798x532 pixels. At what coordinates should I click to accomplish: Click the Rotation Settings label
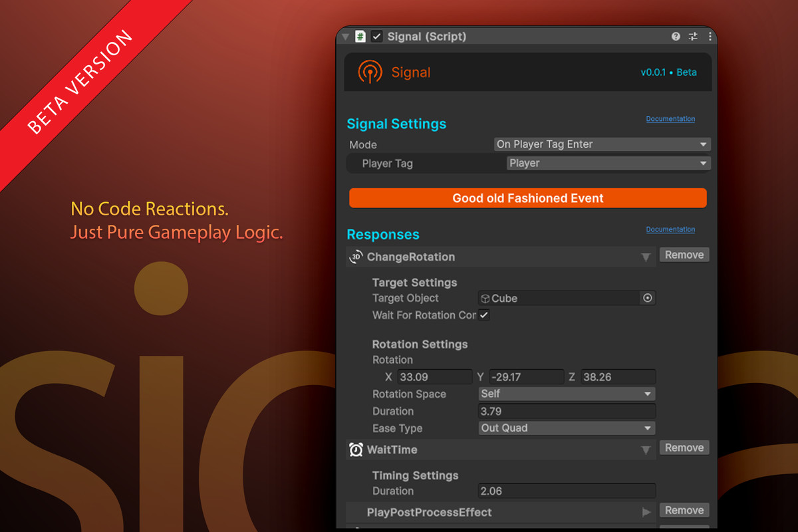point(420,344)
